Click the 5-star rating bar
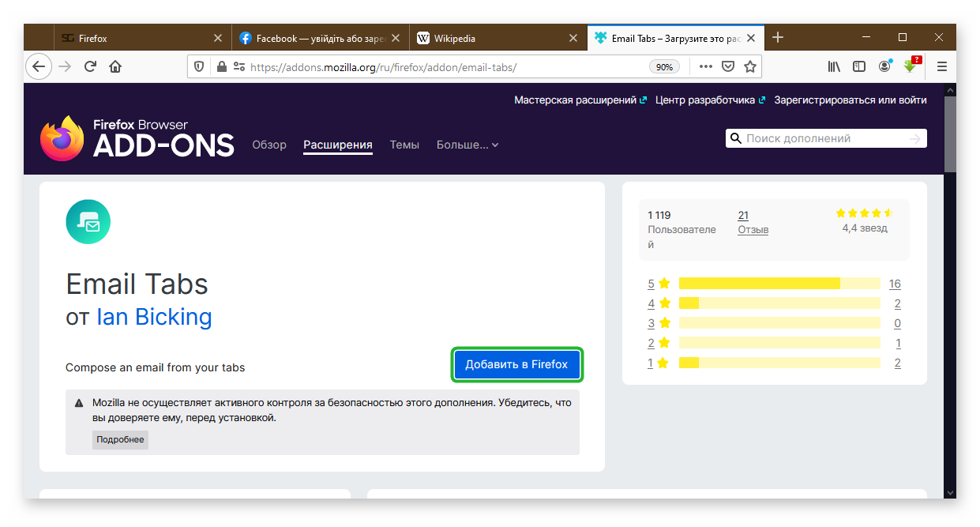 coord(779,284)
